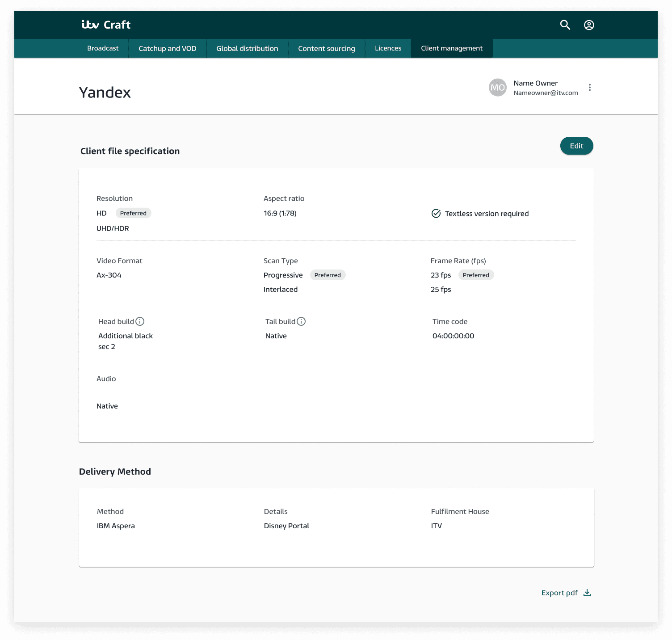
Task: Click the Textless version checkmark icon
Action: (436, 214)
